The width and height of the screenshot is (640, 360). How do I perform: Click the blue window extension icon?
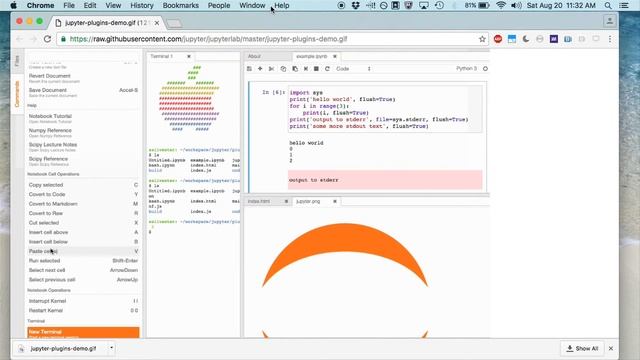[x=512, y=39]
